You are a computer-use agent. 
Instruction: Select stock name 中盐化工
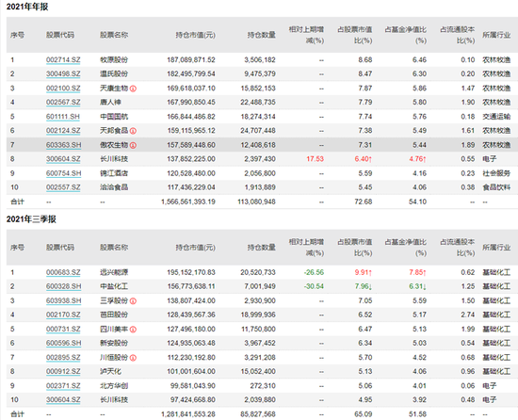coord(114,286)
